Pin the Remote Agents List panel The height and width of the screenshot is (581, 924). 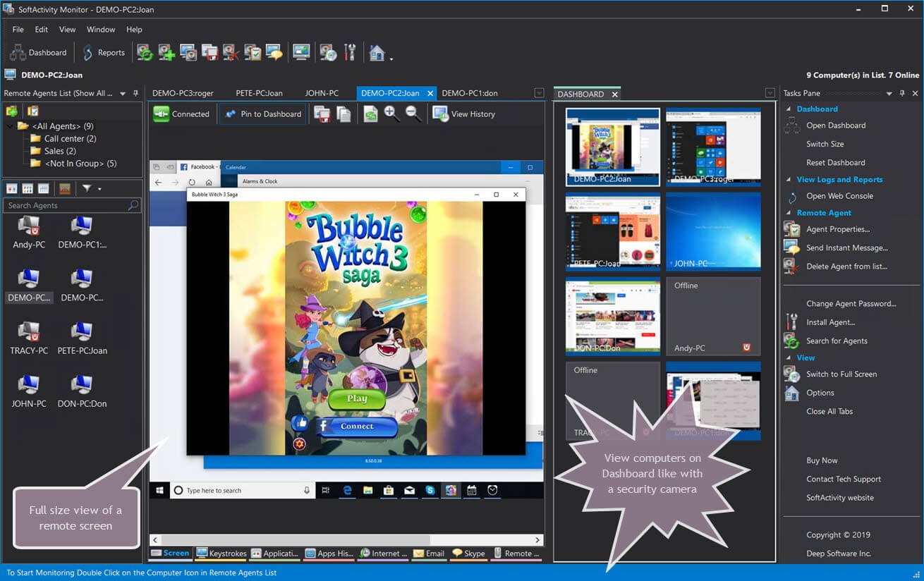coord(135,93)
